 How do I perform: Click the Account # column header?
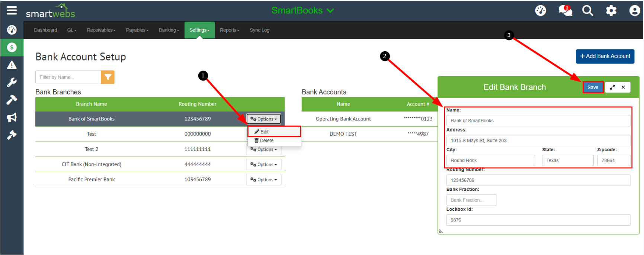[x=418, y=104]
